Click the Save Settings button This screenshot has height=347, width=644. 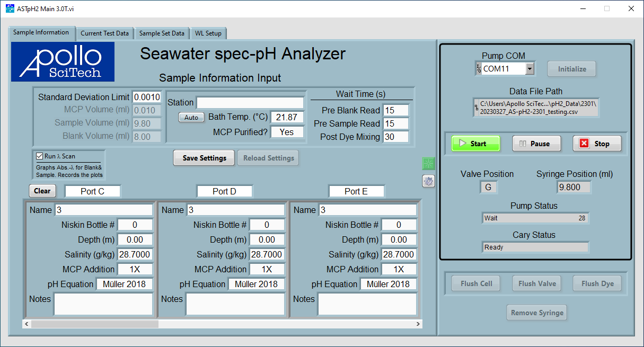204,158
